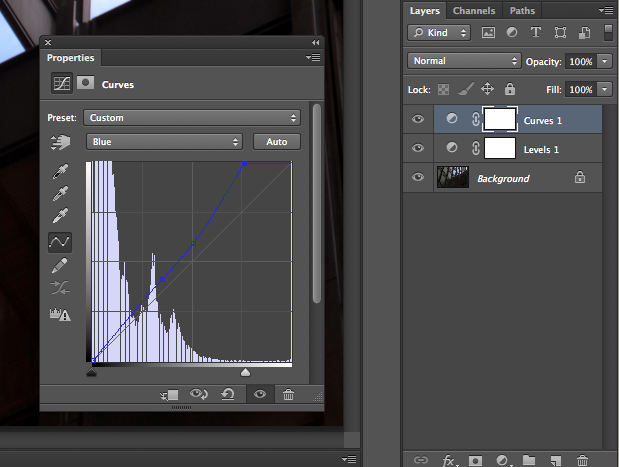Hide the Levels 1 layer
Screen dimensions: 619x467
click(418, 149)
